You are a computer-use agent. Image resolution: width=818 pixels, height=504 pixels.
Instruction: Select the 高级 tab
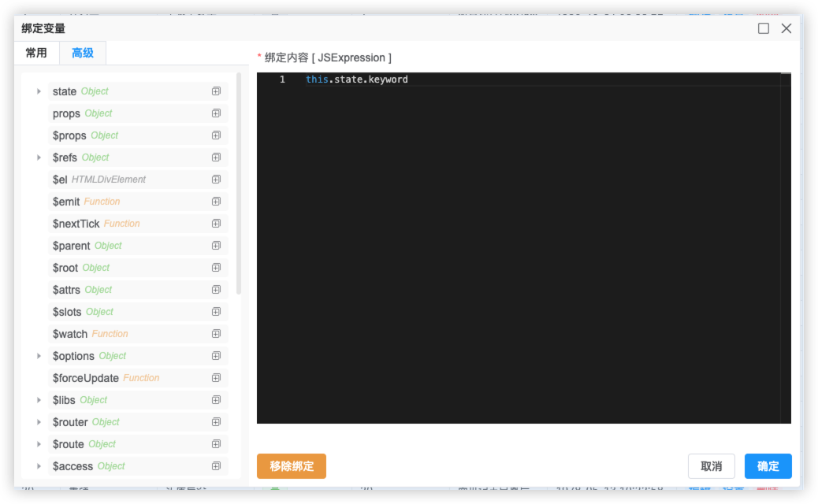pos(83,53)
